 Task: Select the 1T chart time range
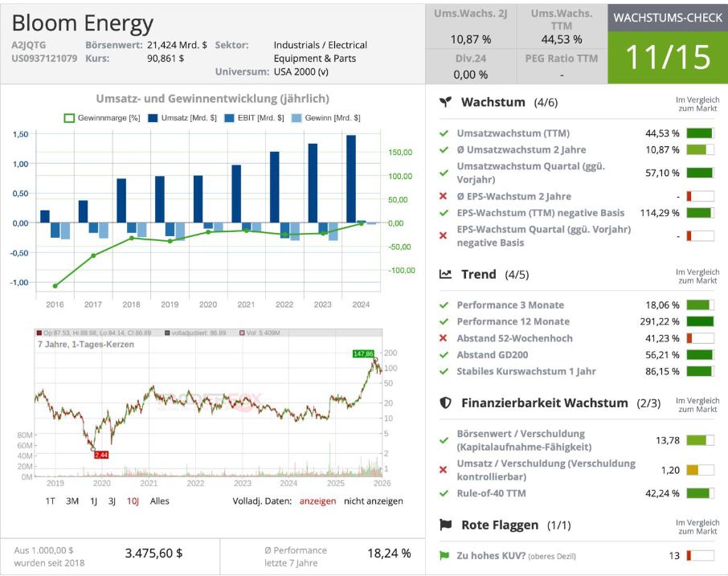[50, 501]
